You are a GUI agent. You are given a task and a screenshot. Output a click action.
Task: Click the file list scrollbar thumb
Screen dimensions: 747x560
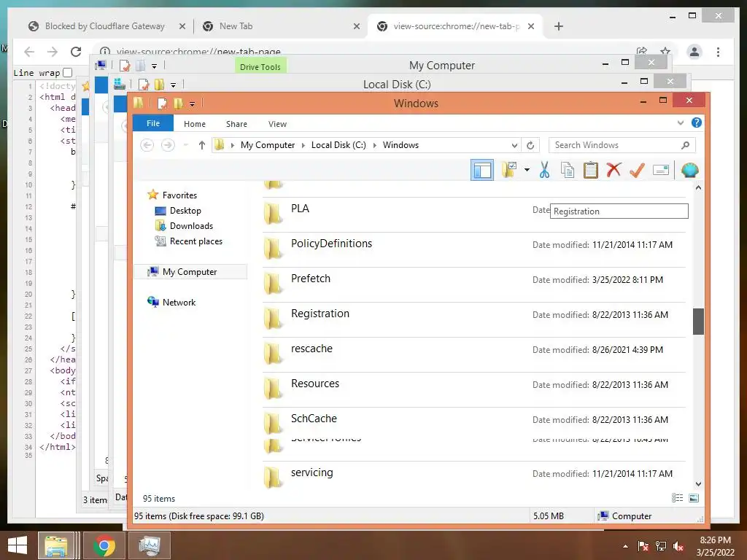698,322
